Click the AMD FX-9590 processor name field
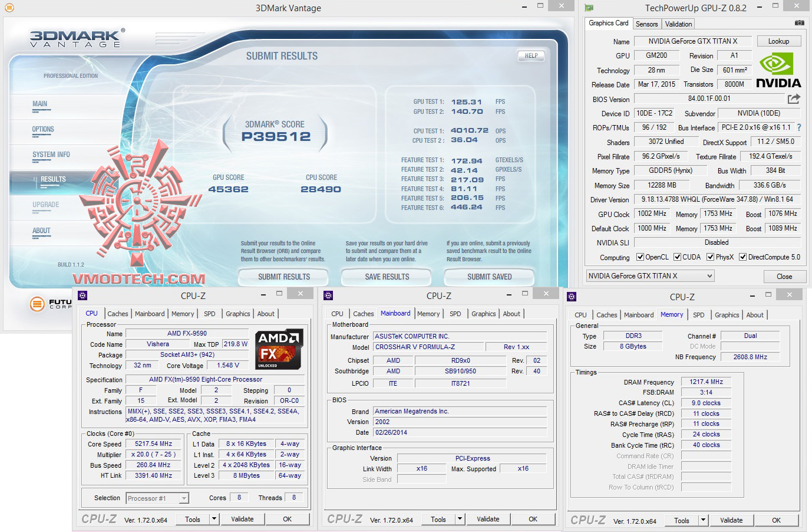Image resolution: width=812 pixels, height=532 pixels. coord(187,333)
